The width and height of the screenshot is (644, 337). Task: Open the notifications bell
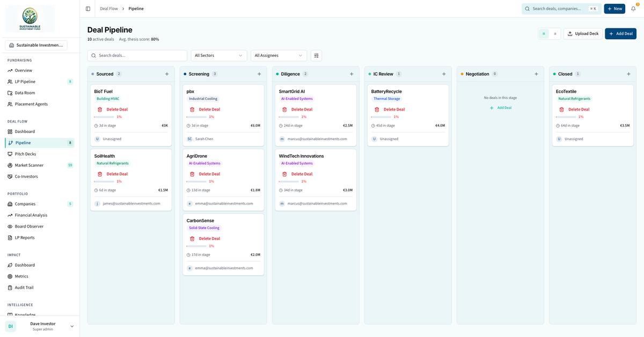tap(633, 9)
